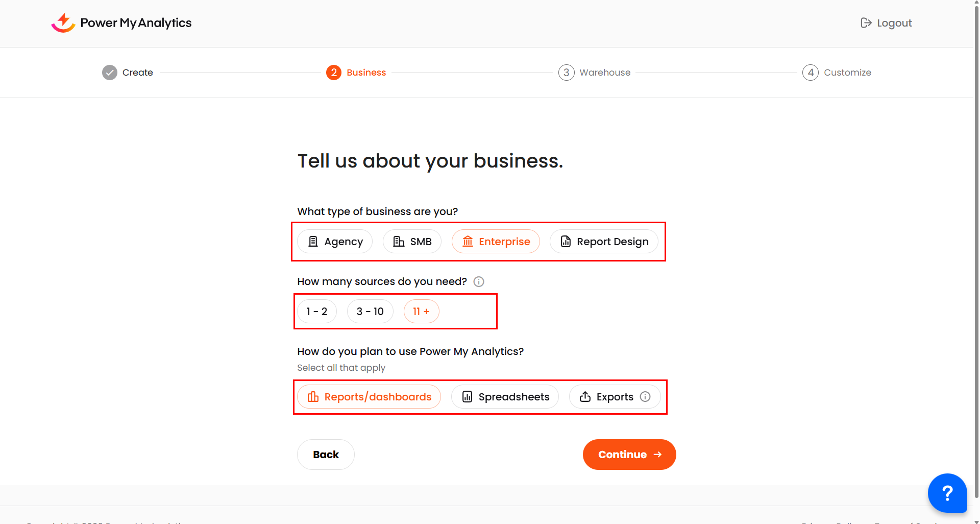This screenshot has height=524, width=980.
Task: Choose 1 - 2 sources option
Action: (317, 312)
